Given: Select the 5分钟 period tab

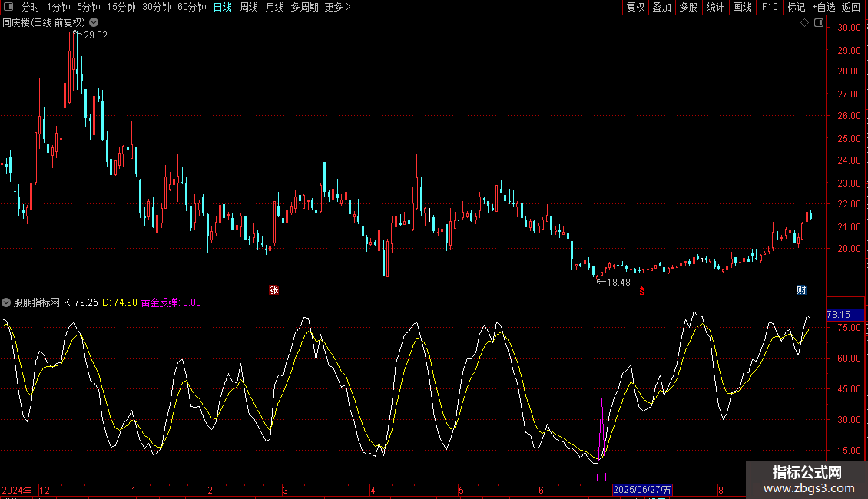Looking at the screenshot, I should (88, 7).
